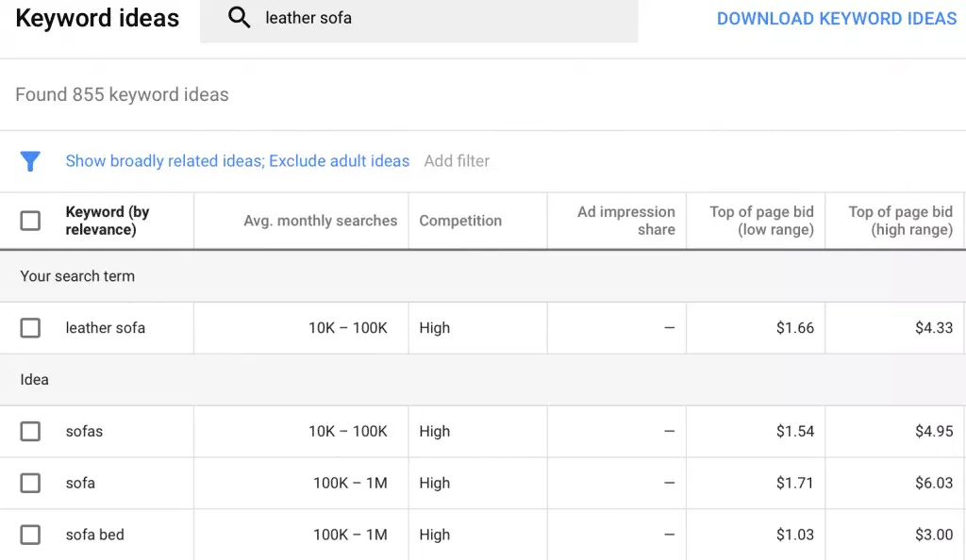This screenshot has width=966, height=560.
Task: Check the checkbox next to sofa
Action: point(30,483)
